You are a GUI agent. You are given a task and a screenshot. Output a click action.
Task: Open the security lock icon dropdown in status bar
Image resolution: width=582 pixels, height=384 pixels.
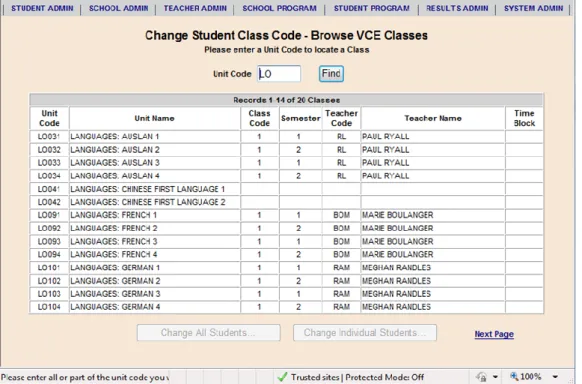tap(495, 377)
